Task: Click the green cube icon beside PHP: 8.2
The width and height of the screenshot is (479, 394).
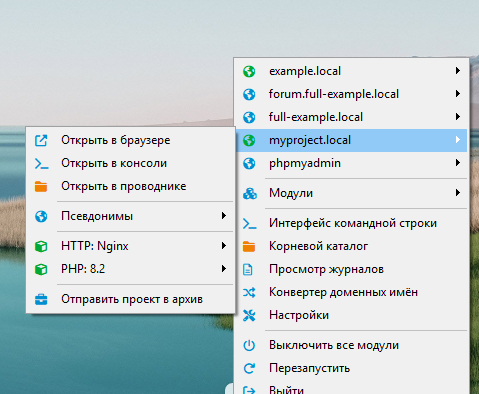Action: (x=41, y=269)
